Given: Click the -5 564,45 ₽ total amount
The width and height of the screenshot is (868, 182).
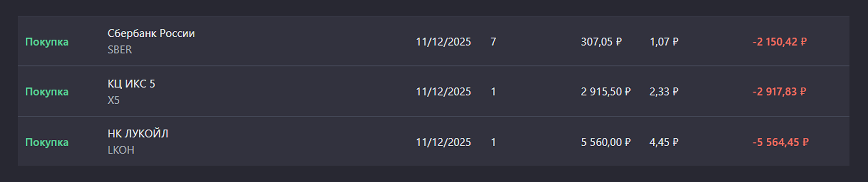Looking at the screenshot, I should tap(780, 142).
